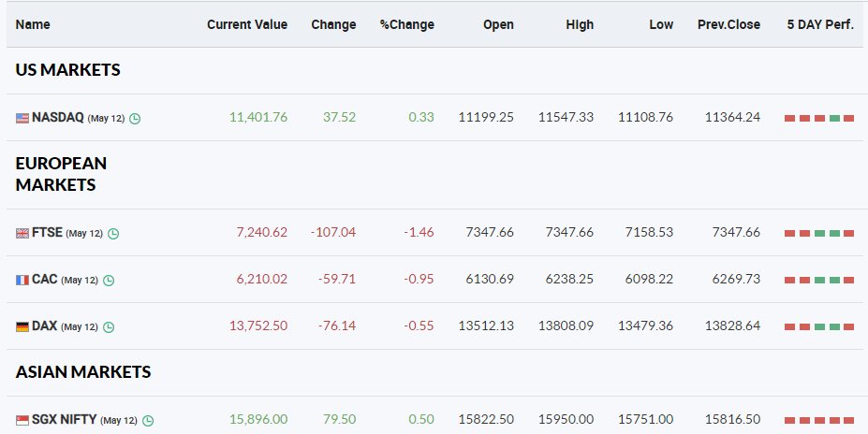Click the clock icon next to SGX NIFTY

coord(148,421)
